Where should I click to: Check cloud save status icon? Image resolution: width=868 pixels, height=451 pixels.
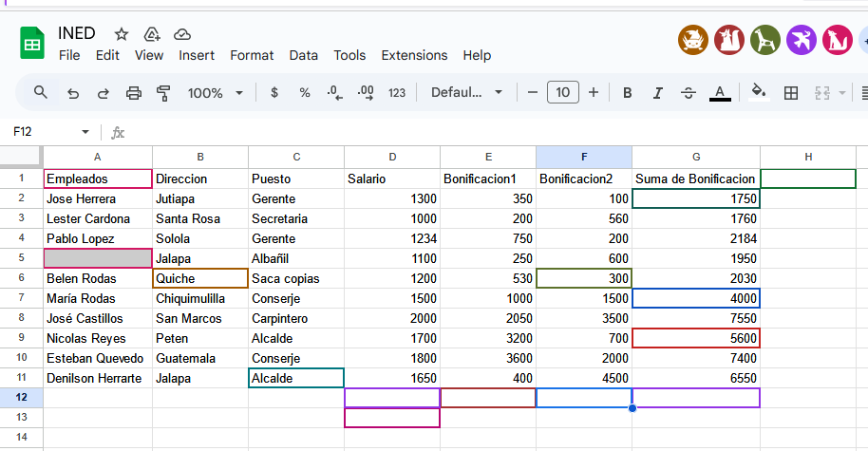(x=182, y=34)
